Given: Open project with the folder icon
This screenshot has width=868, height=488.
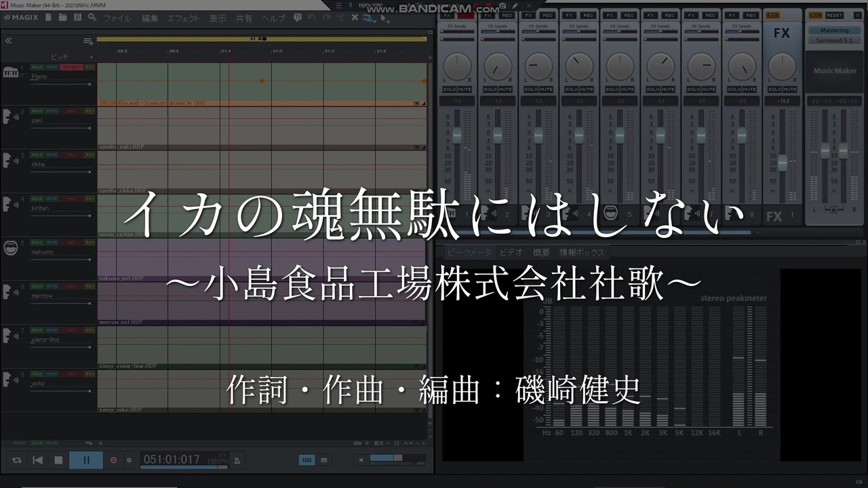Looking at the screenshot, I should pyautogui.click(x=63, y=18).
